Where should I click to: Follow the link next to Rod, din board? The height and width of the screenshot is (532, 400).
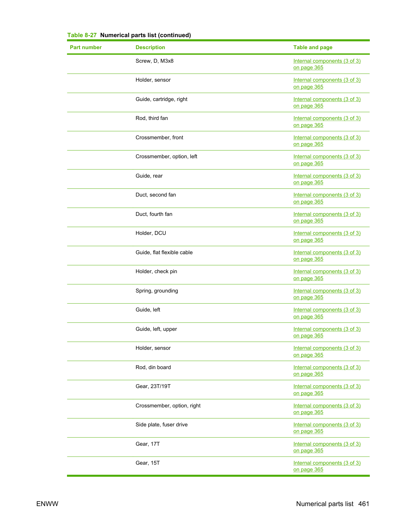(327, 371)
